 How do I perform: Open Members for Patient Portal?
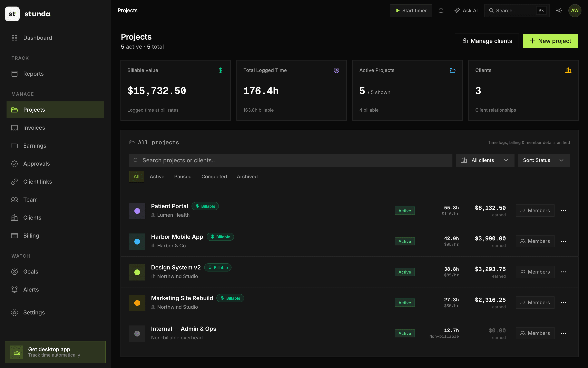(535, 211)
